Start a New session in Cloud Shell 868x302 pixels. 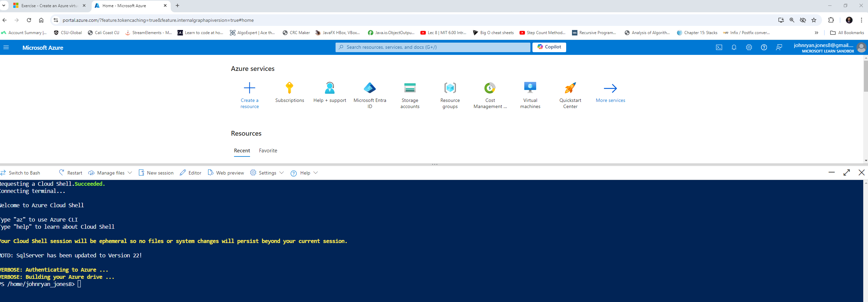156,173
